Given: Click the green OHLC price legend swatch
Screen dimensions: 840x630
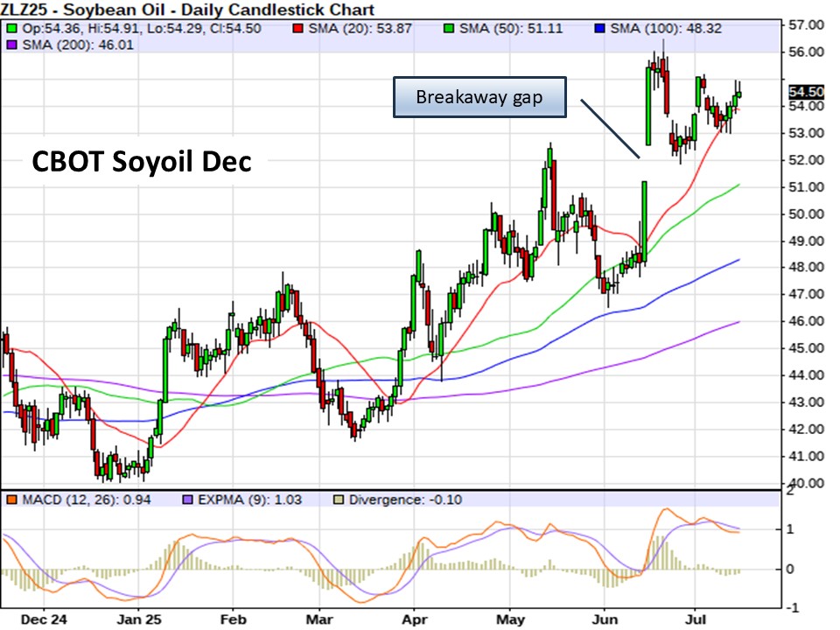Looking at the screenshot, I should pyautogui.click(x=10, y=28).
